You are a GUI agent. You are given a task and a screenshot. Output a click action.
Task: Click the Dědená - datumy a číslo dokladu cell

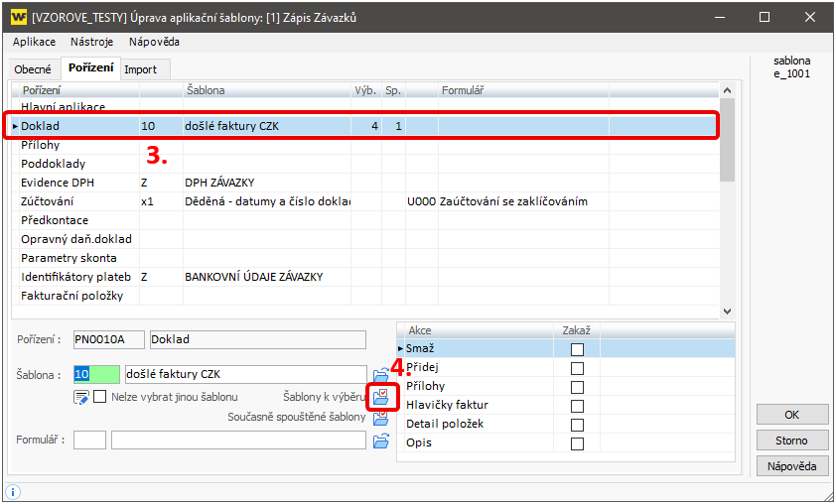click(x=266, y=201)
